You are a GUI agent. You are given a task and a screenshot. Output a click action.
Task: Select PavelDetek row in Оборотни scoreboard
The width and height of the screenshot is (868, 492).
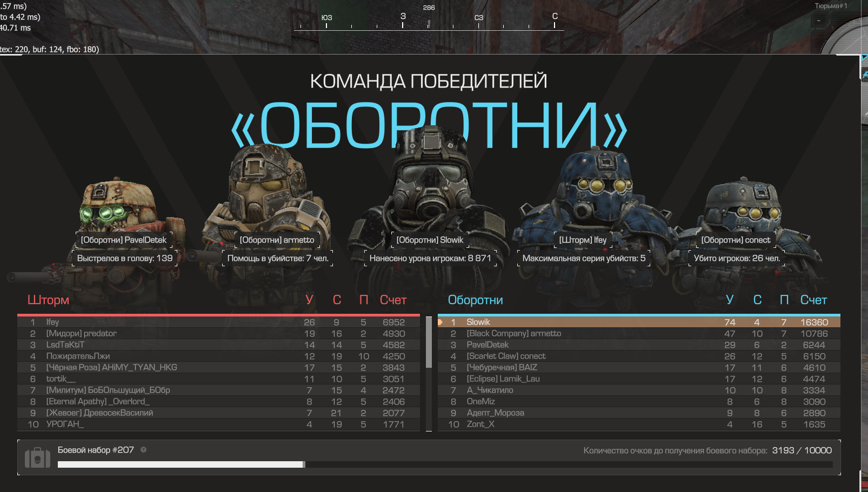(639, 345)
